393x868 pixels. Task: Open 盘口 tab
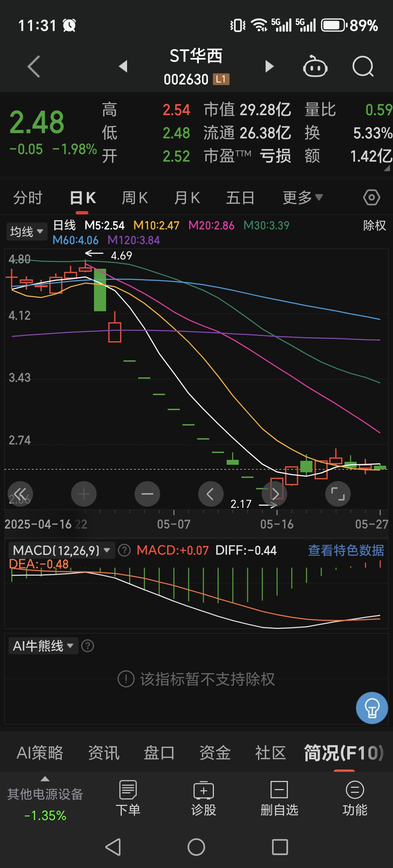coord(159,752)
